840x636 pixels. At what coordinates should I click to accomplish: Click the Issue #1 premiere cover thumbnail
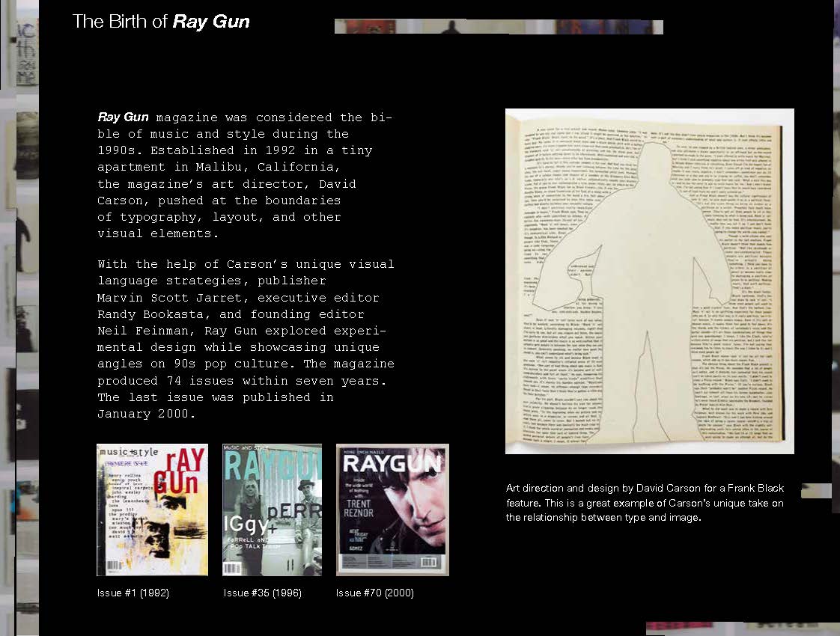152,510
